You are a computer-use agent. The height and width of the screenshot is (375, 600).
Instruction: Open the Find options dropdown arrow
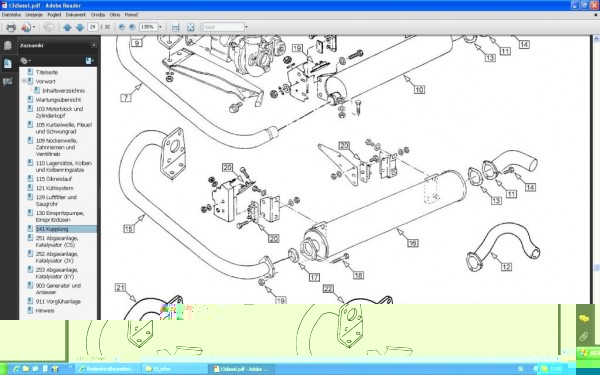[246, 27]
